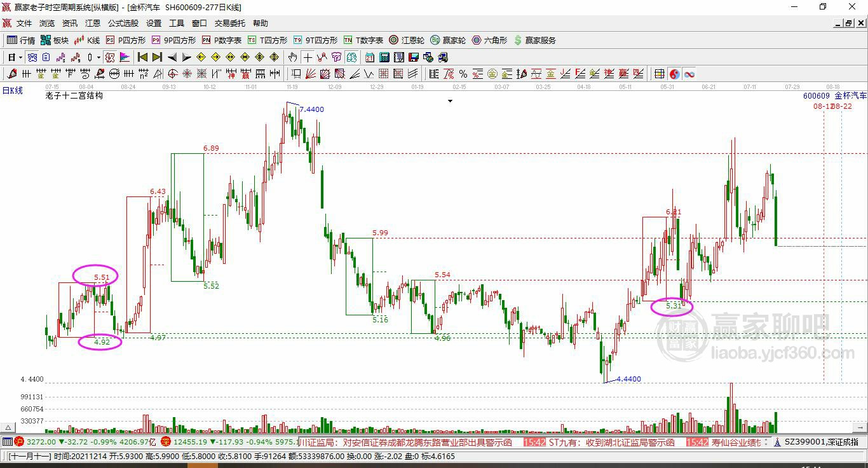The image size is (868, 468).
Task: Click the grid icon in status bar
Action: coord(7,441)
